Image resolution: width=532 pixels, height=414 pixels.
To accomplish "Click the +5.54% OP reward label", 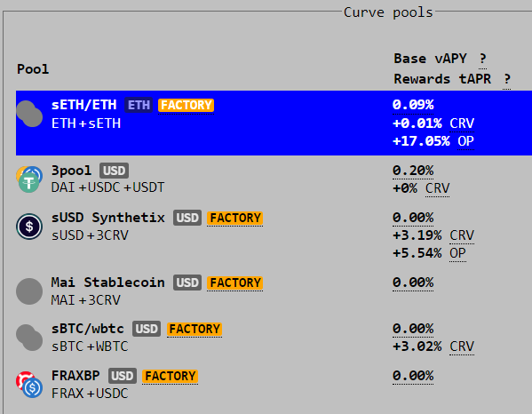I will pyautogui.click(x=429, y=253).
